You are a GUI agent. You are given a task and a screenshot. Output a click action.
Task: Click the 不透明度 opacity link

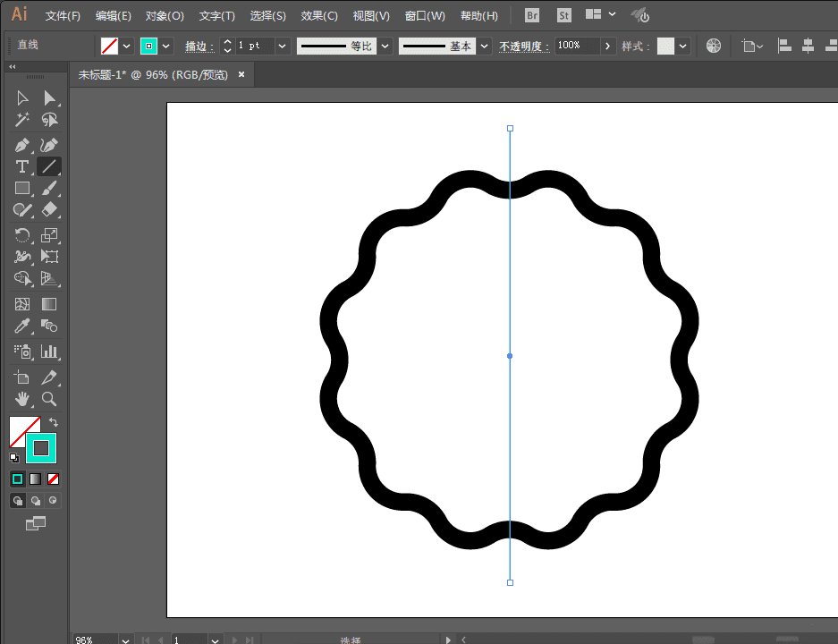coord(524,47)
